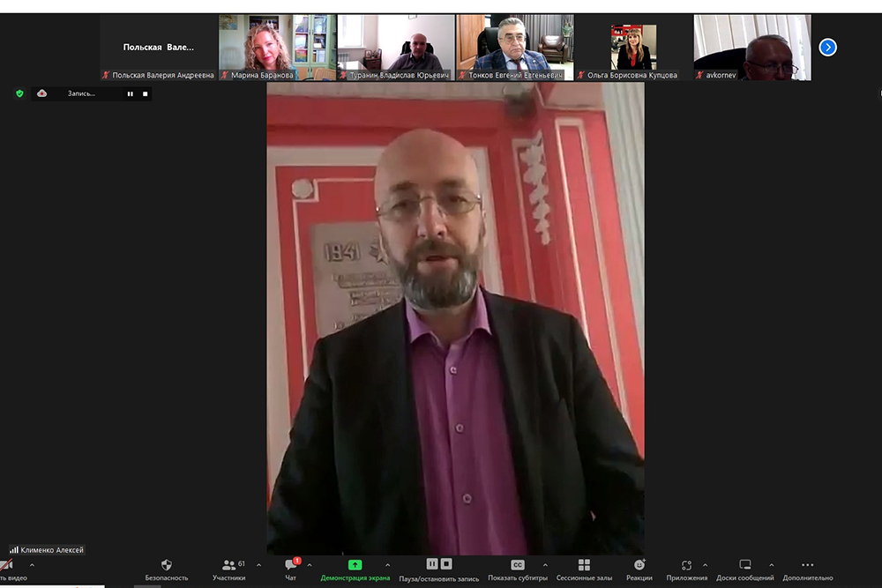882x588 pixels.
Task: Expand the arrow next to Участники
Action: [258, 565]
